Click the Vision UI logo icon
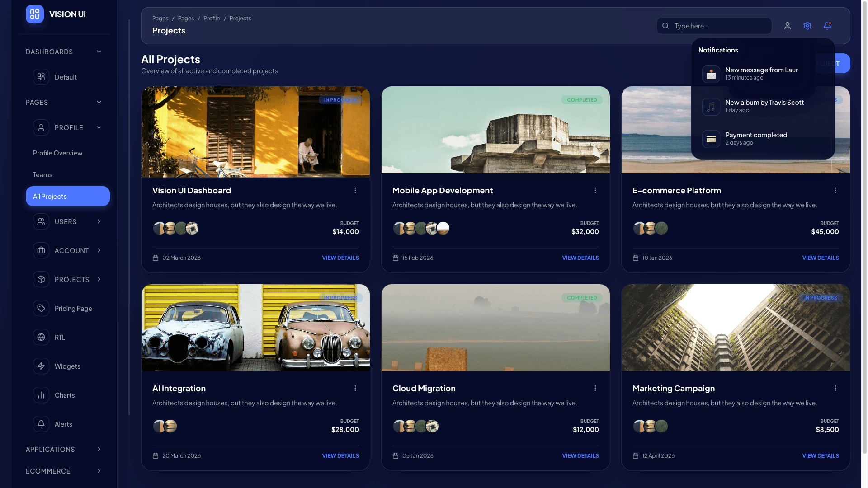Viewport: 868px width, 488px height. (x=34, y=14)
